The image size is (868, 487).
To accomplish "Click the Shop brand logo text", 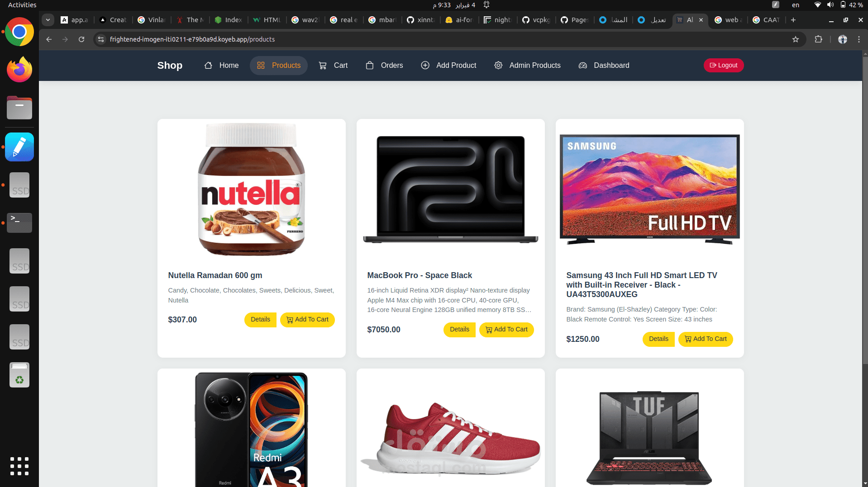I will click(x=170, y=65).
